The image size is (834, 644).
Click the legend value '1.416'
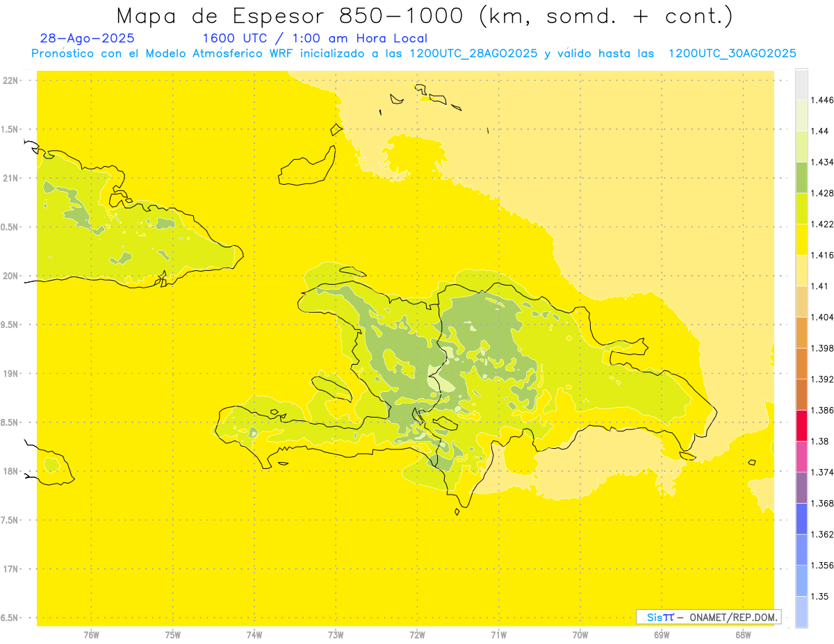click(x=824, y=255)
